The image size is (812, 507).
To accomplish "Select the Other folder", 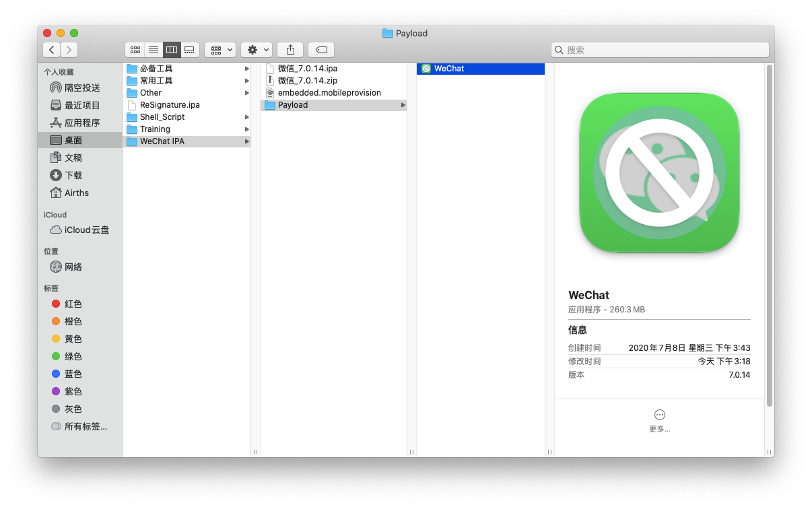I will pos(187,93).
